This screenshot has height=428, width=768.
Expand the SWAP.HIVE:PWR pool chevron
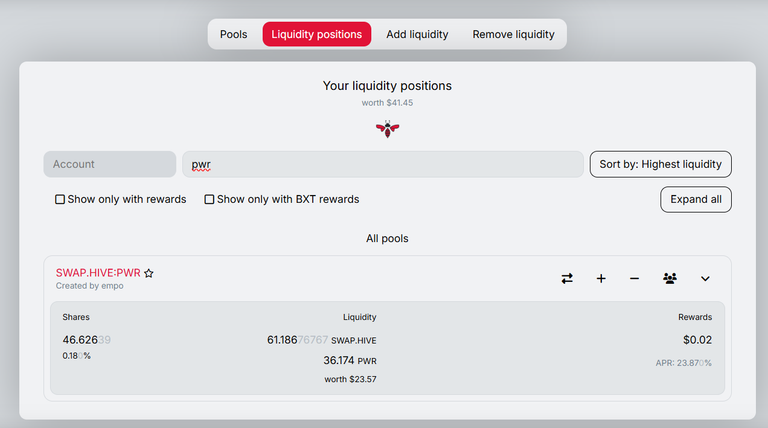coord(705,279)
